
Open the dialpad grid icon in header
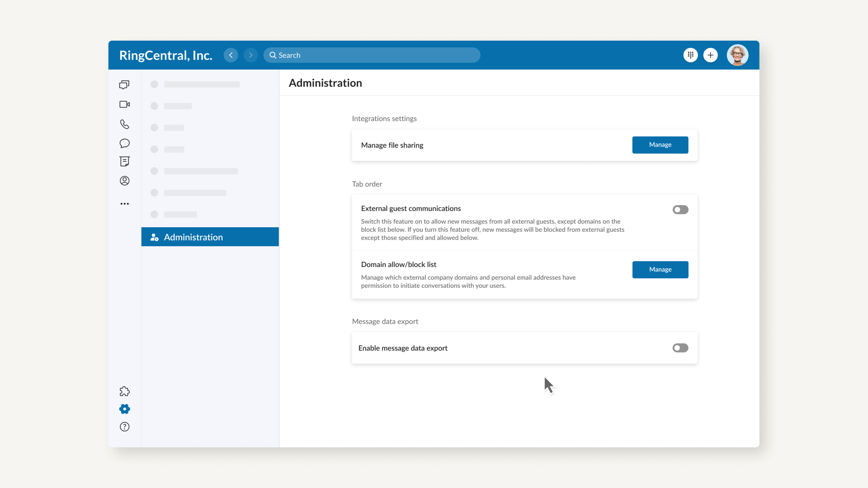click(x=690, y=55)
